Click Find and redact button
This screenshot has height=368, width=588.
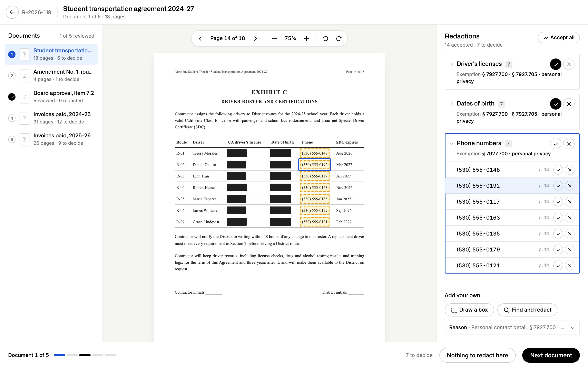(527, 310)
